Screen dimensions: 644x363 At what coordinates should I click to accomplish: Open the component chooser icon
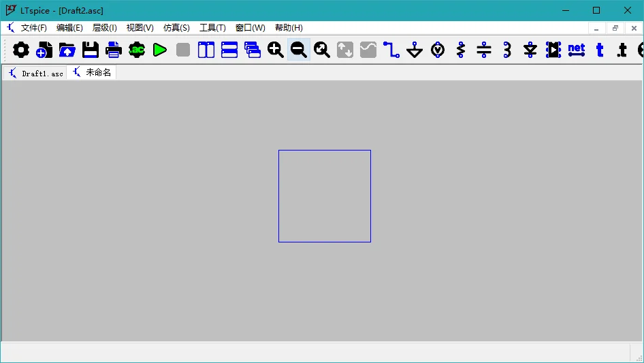[553, 50]
